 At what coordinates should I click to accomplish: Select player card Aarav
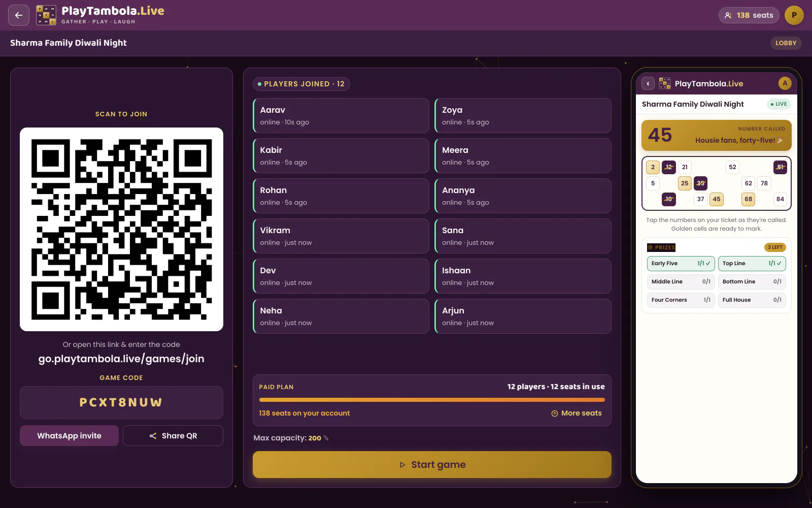(341, 116)
